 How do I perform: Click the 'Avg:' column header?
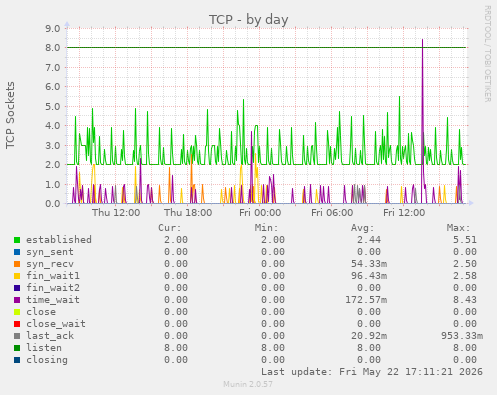(x=363, y=228)
